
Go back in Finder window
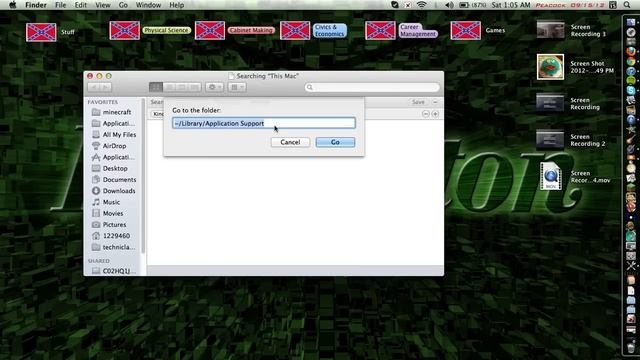(93, 87)
